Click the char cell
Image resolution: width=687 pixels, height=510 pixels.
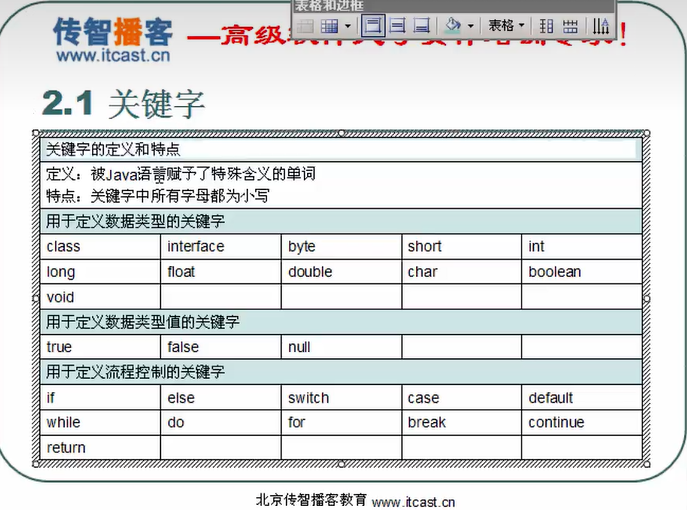pos(461,272)
